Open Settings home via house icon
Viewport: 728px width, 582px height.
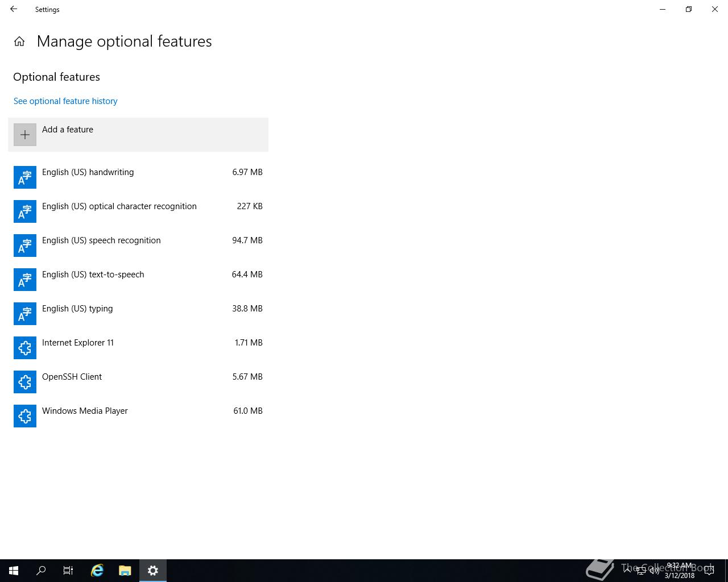(x=19, y=41)
